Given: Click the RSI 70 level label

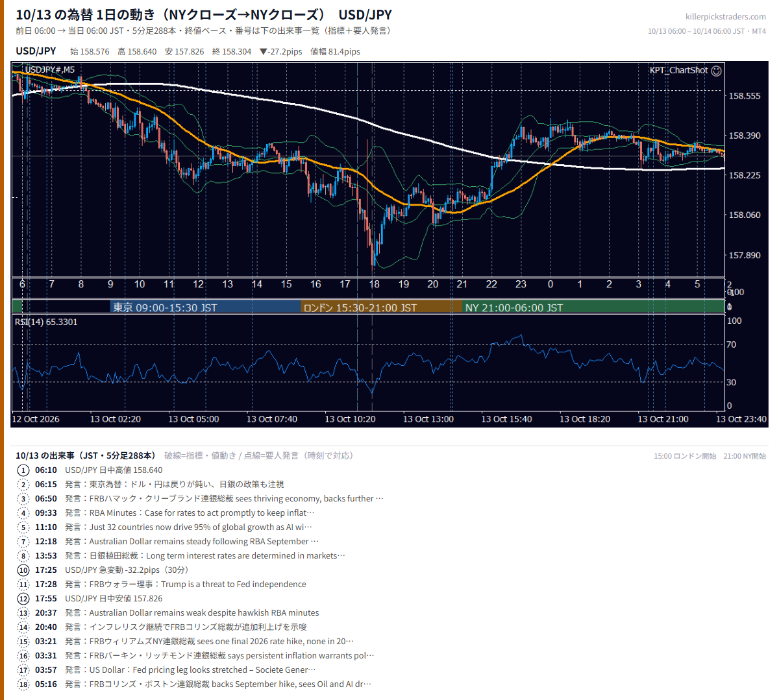Looking at the screenshot, I should (x=732, y=344).
